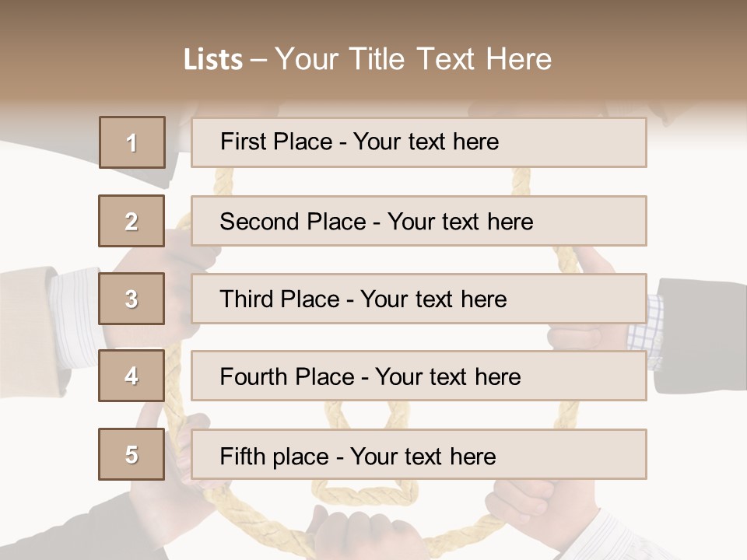Viewport: 747px width, 560px height.
Task: Click the word 'Fourth' in fourth bar
Action: point(253,376)
